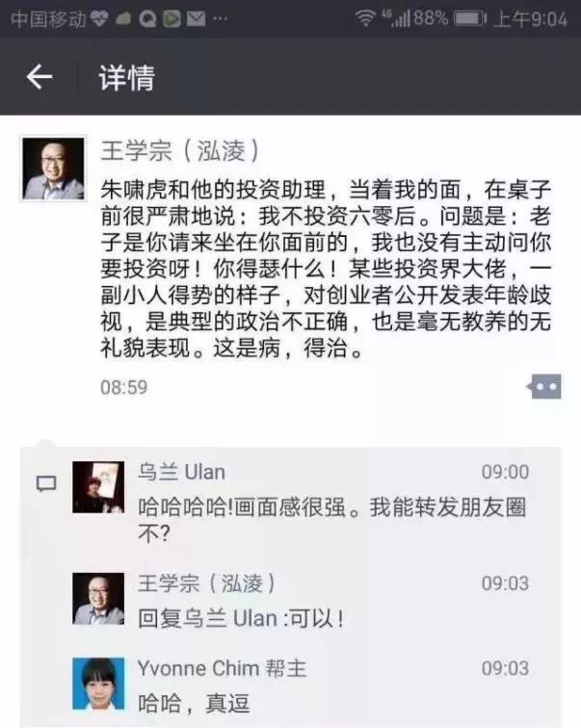Select the comment 哈哈，真逗

194,703
